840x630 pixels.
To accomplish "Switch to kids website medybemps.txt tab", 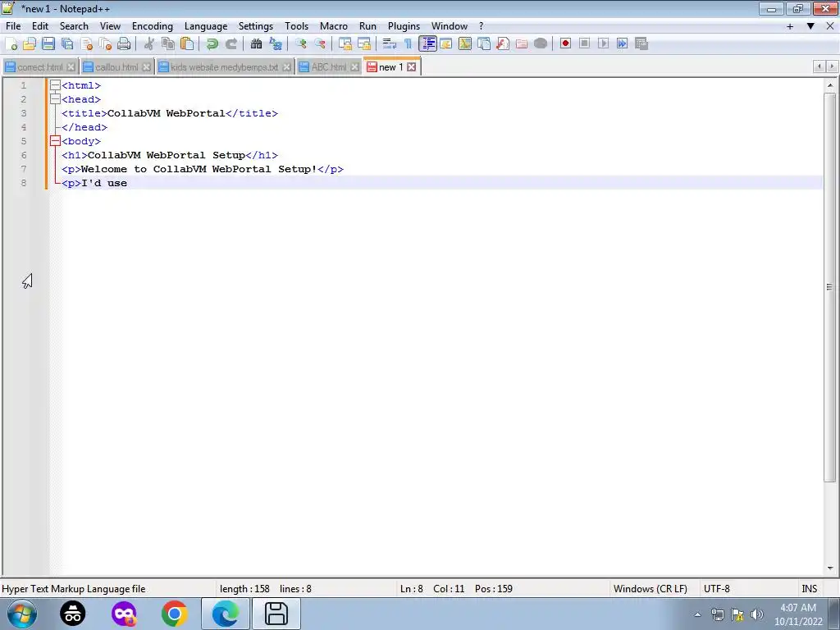I will [x=224, y=67].
